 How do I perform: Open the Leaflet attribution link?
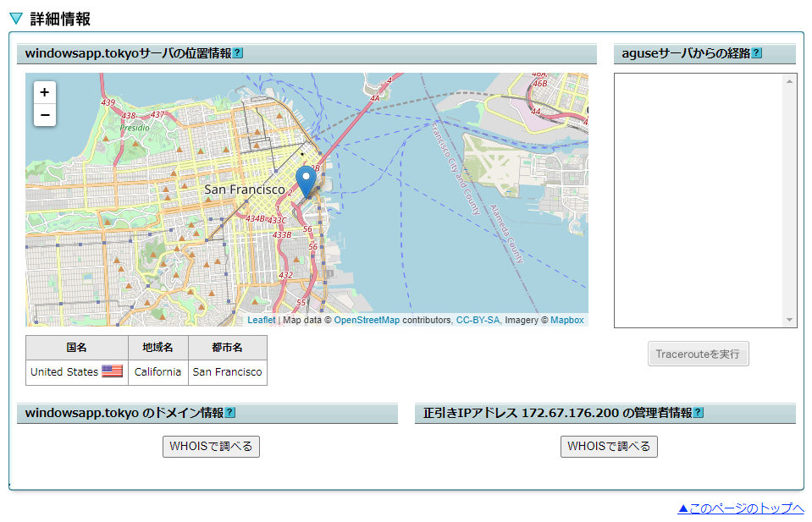261,321
